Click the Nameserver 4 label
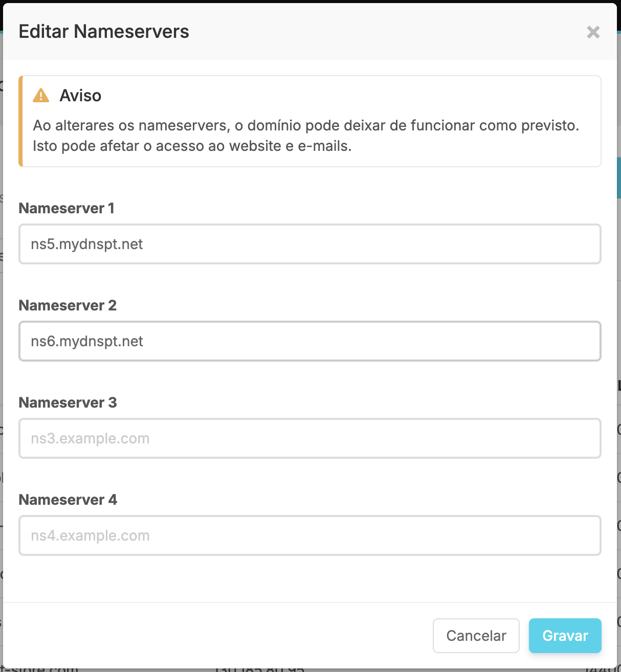Viewport: 621px width, 672px height. click(68, 500)
